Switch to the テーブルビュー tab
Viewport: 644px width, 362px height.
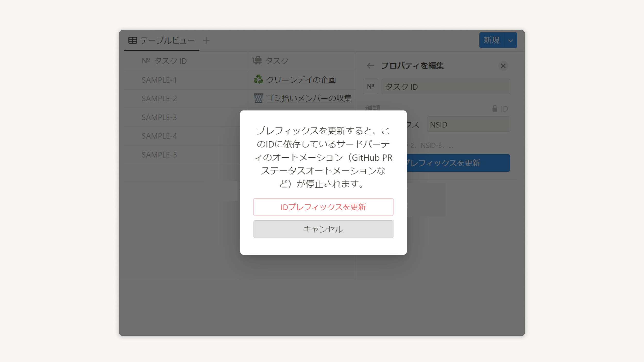pyautogui.click(x=167, y=40)
